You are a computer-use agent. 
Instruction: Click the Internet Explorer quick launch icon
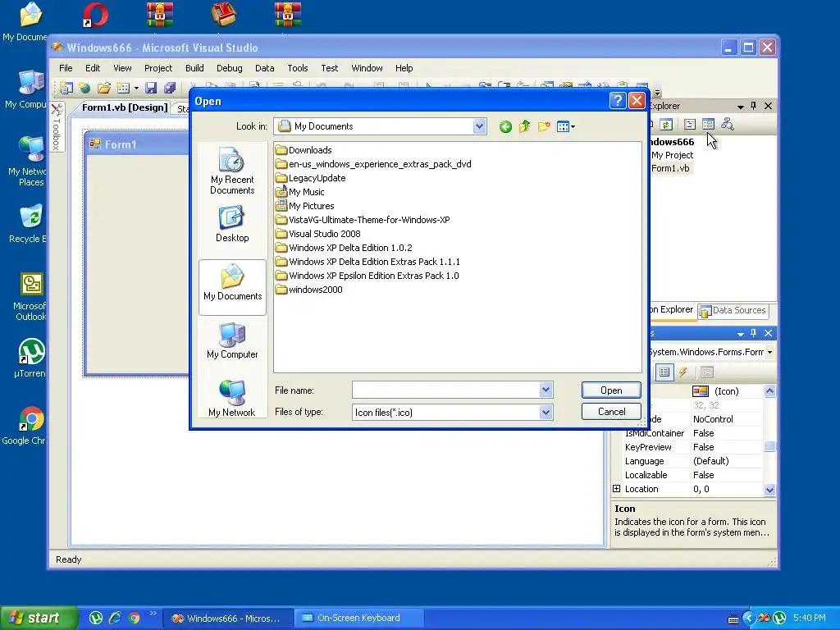tap(115, 618)
